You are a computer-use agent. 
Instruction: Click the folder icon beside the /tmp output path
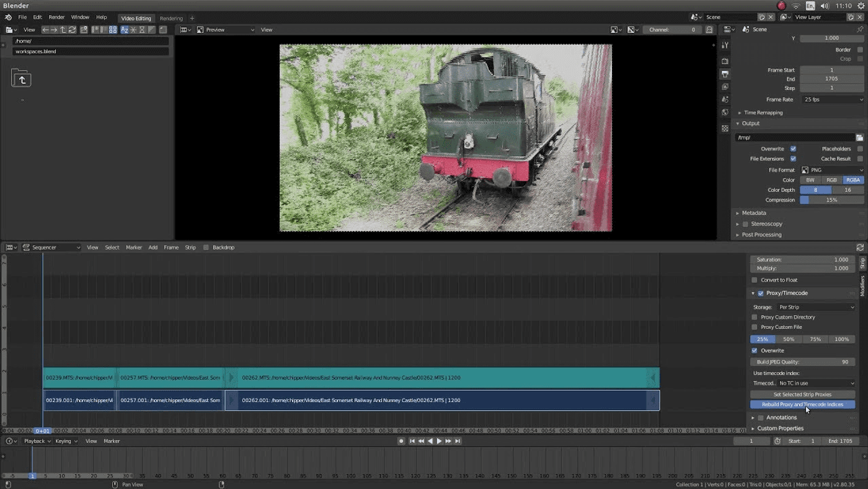click(859, 137)
